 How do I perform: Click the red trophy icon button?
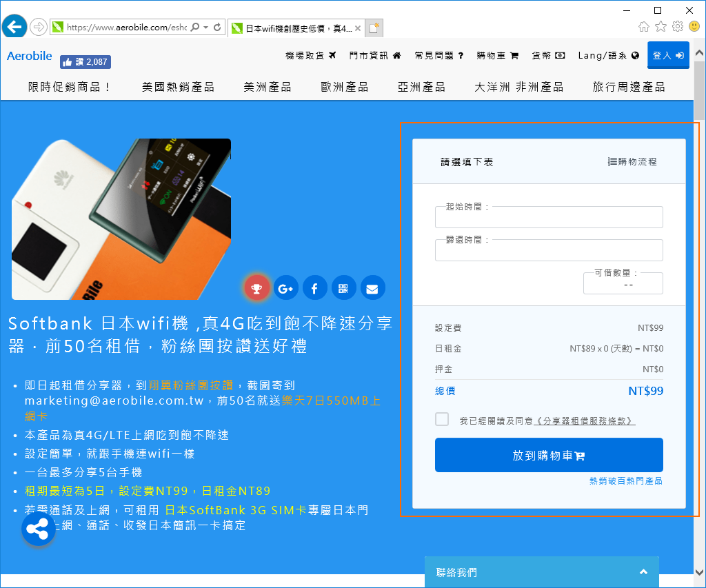tap(256, 287)
